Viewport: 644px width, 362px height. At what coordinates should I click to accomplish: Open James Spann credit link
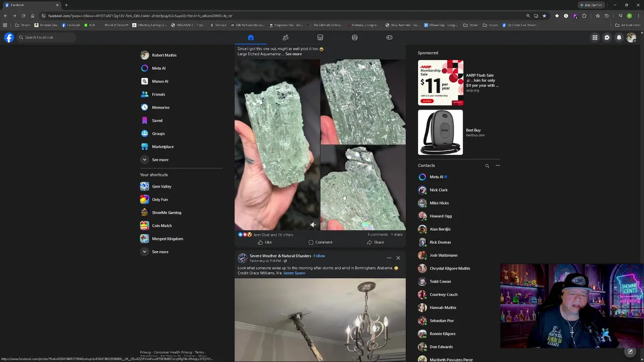[x=294, y=273]
